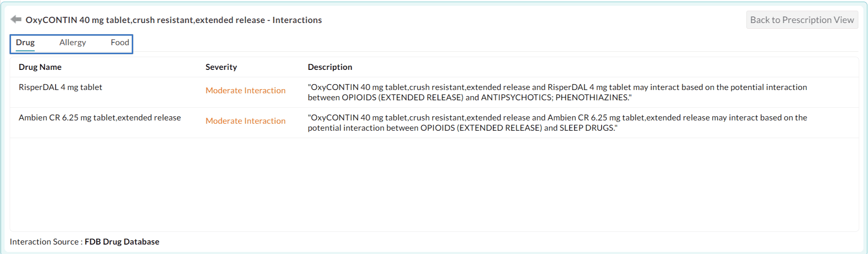This screenshot has width=868, height=254.
Task: Select the RisperDAL 4 mg tablet drug name
Action: (x=60, y=87)
